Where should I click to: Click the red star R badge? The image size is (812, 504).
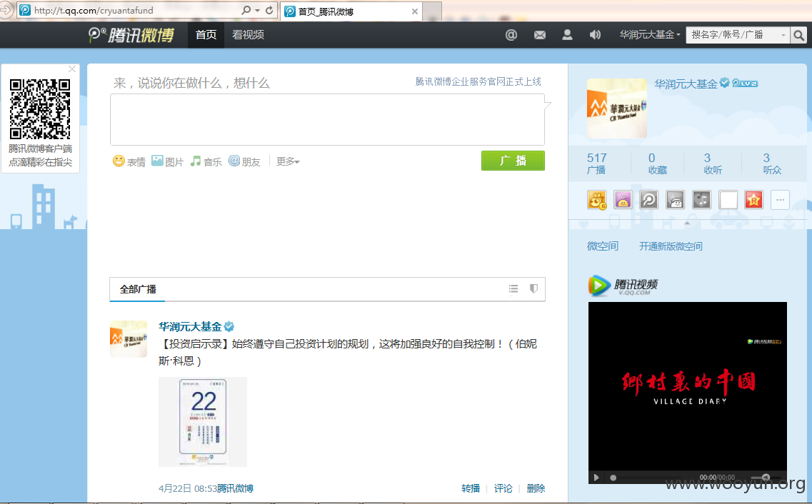(x=754, y=200)
